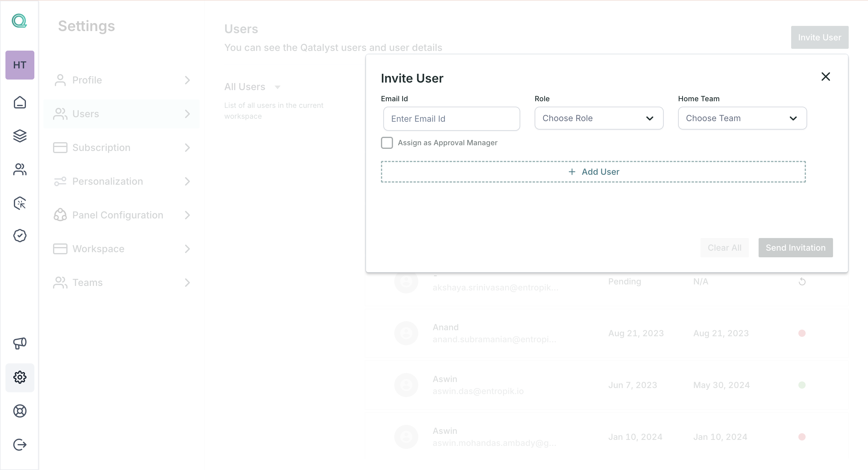Screen dimensions: 868x470
Task: Expand the All Users filter dropdown
Action: [x=277, y=87]
